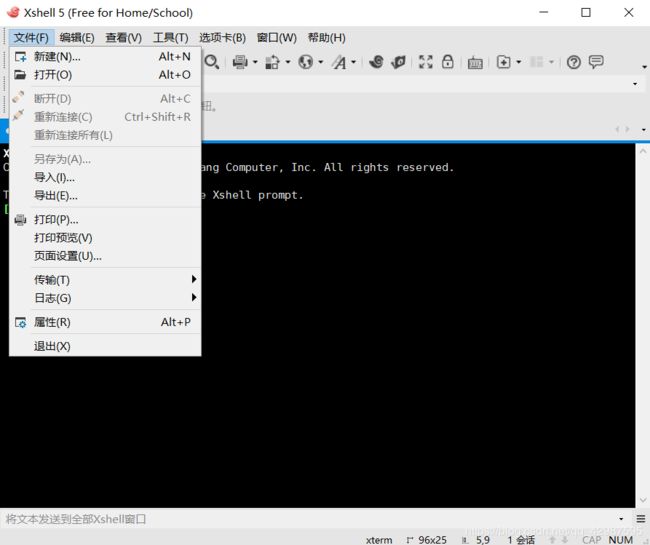Open 属性(R) properties entry
This screenshot has width=650, height=545.
point(105,322)
